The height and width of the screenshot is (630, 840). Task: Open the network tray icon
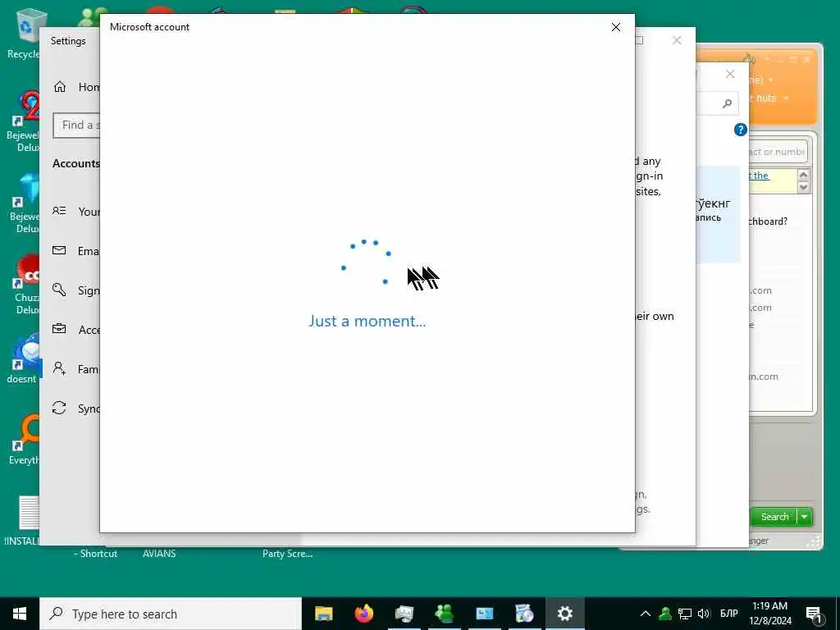click(685, 614)
